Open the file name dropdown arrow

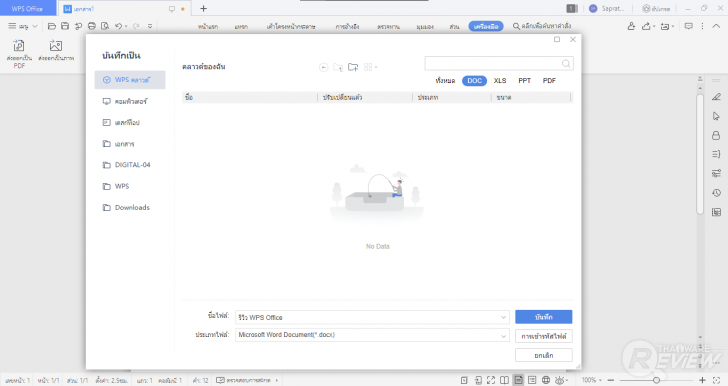coord(503,317)
